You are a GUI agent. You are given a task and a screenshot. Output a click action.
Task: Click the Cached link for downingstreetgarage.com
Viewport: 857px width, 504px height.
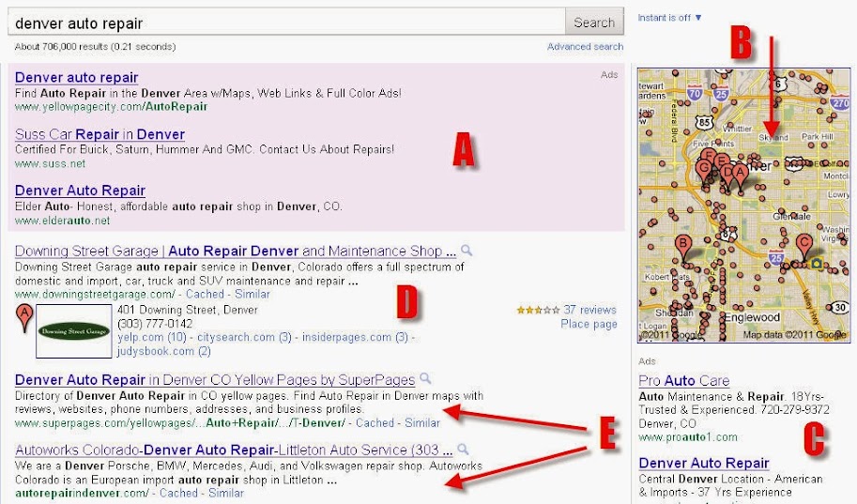[x=205, y=294]
